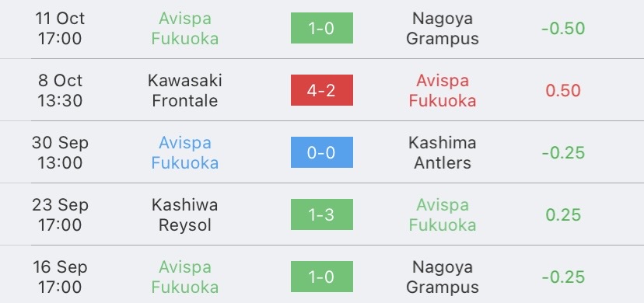The image size is (644, 303).
Task: Select the 16 Sep 17:00 date cell
Action: click(60, 277)
